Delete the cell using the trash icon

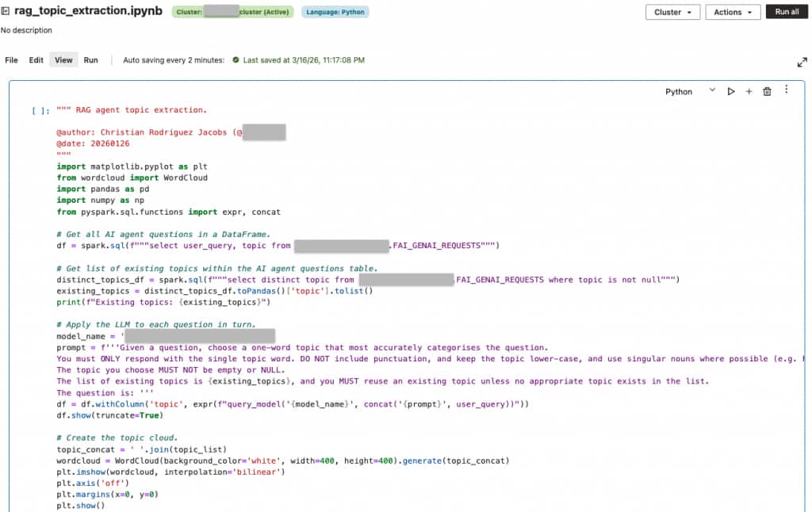click(767, 91)
